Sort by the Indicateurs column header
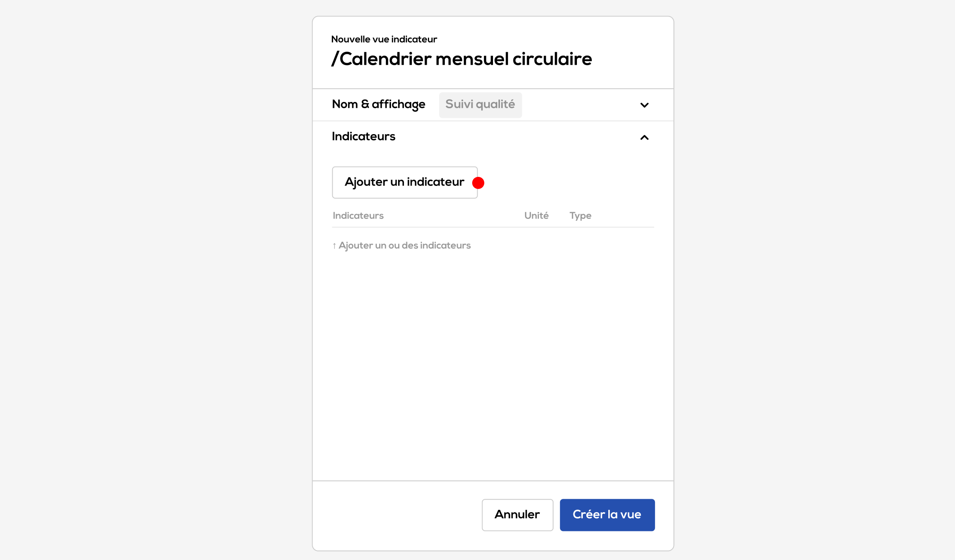Viewport: 955px width, 560px height. coord(358,216)
